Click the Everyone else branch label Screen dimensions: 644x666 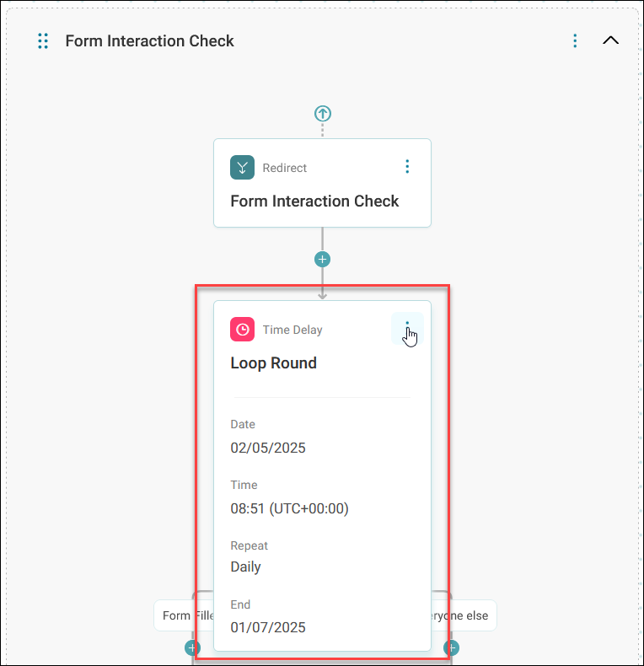[x=464, y=615]
